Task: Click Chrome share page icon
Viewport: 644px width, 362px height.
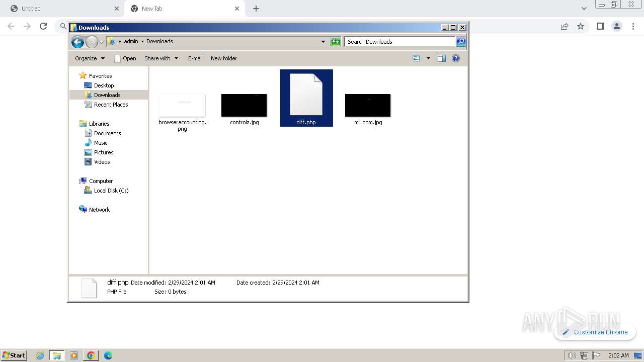Action: [565, 26]
